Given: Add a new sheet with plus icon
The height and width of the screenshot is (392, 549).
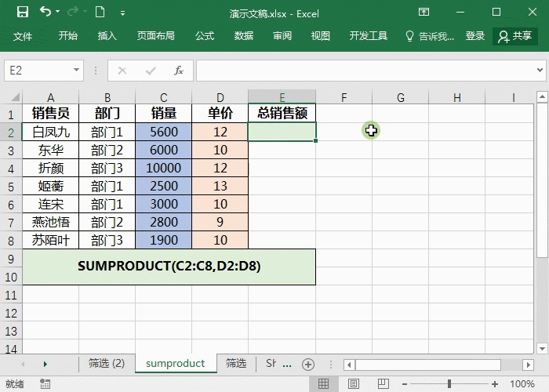Looking at the screenshot, I should pyautogui.click(x=308, y=364).
